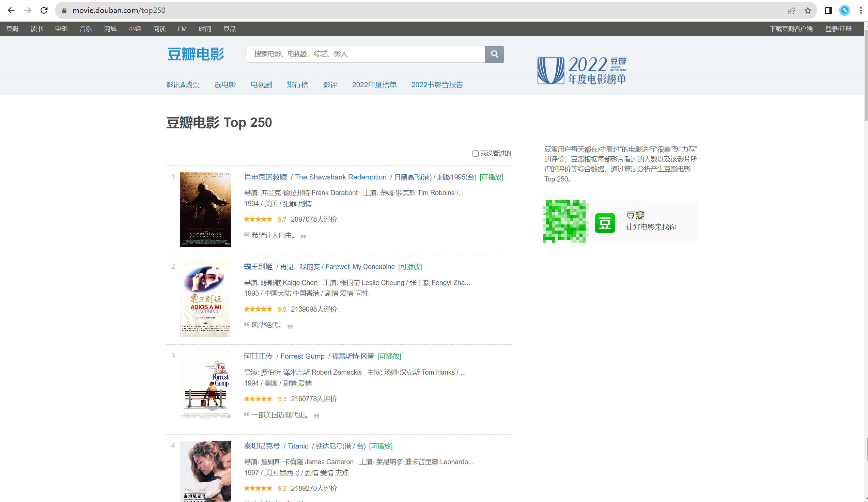Click the browser back arrow
This screenshot has height=502, width=868.
tap(11, 10)
